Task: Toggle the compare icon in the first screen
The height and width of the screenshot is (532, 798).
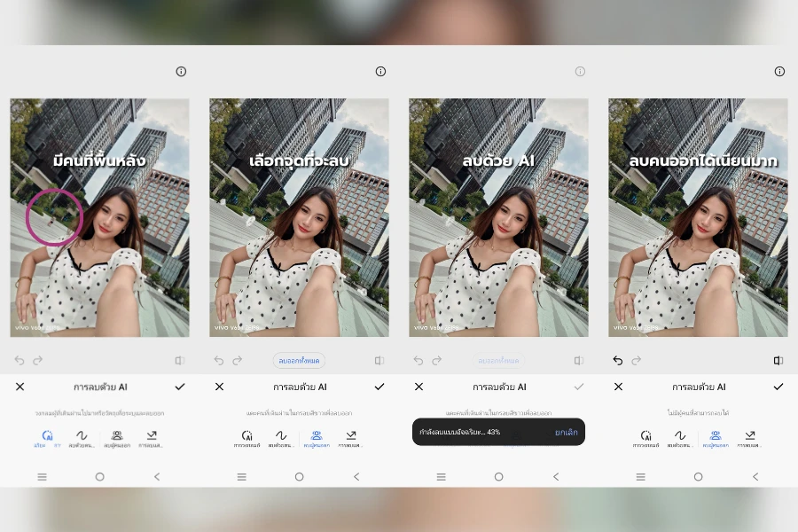Action: (x=180, y=361)
